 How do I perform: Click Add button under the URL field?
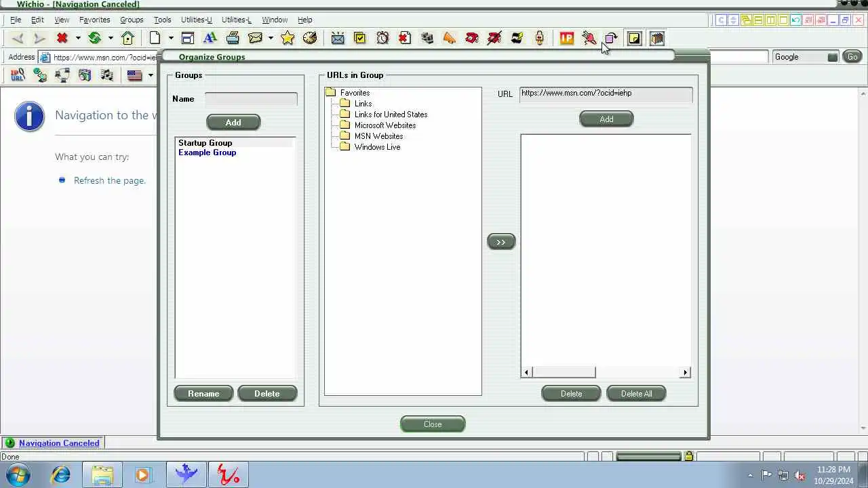pyautogui.click(x=606, y=119)
